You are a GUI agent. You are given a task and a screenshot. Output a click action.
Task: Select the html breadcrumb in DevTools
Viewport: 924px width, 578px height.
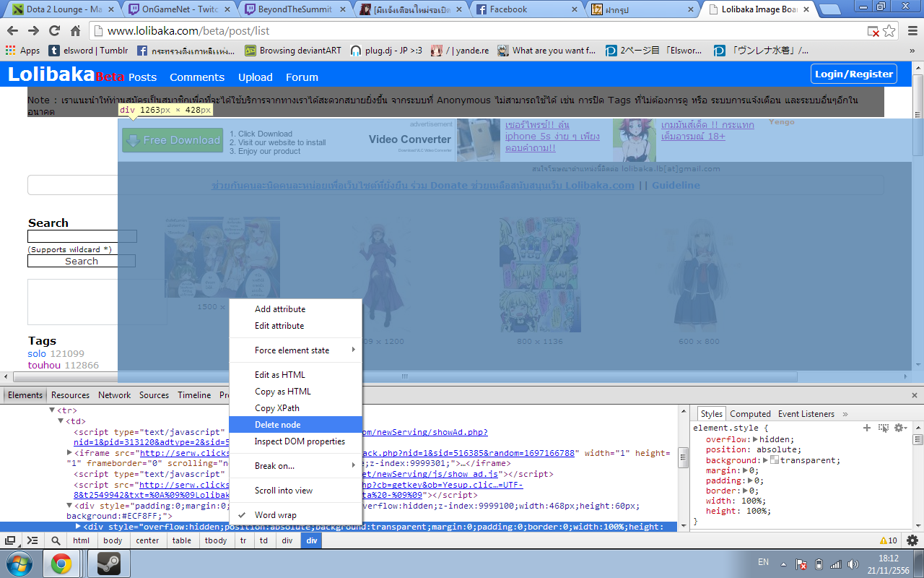pos(82,540)
